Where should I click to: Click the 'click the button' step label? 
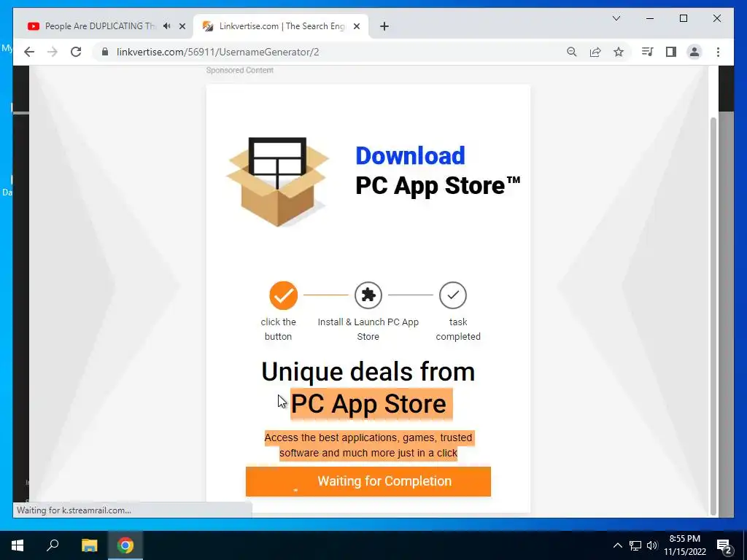[x=278, y=329]
